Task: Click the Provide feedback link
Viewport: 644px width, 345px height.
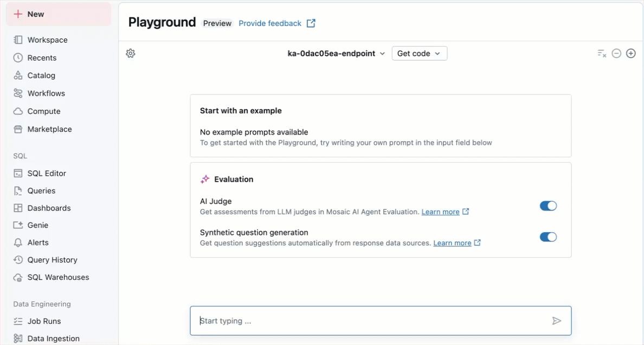Action: pyautogui.click(x=269, y=23)
